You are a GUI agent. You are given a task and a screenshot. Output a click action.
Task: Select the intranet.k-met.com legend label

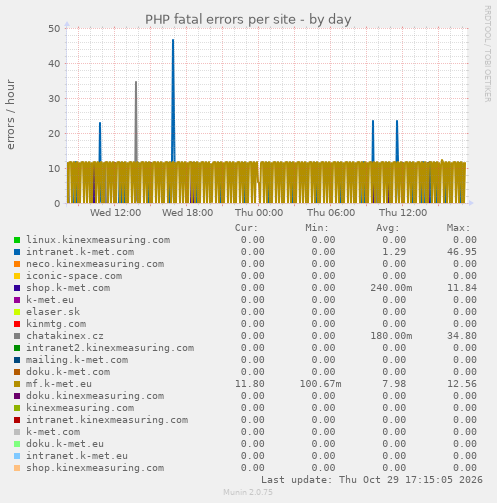click(80, 252)
